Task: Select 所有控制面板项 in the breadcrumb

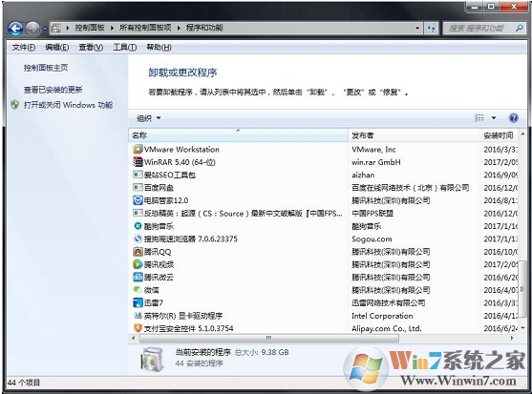Action: tap(145, 28)
